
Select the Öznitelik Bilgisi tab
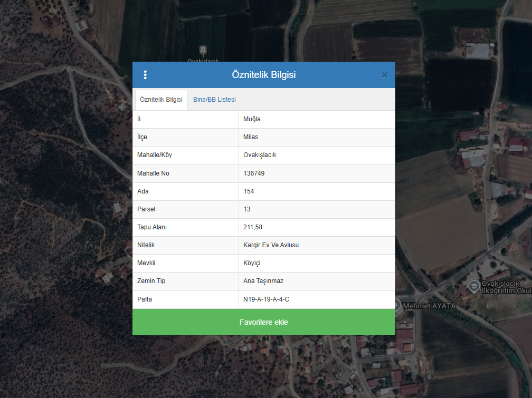(x=161, y=100)
